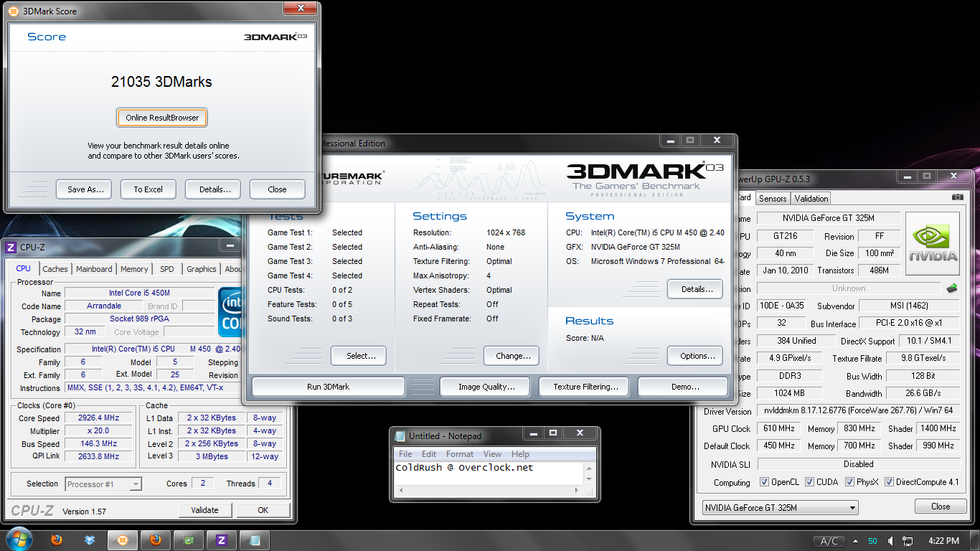Open Texture Filtering in 3DMark
980x551 pixels.
[x=584, y=387]
